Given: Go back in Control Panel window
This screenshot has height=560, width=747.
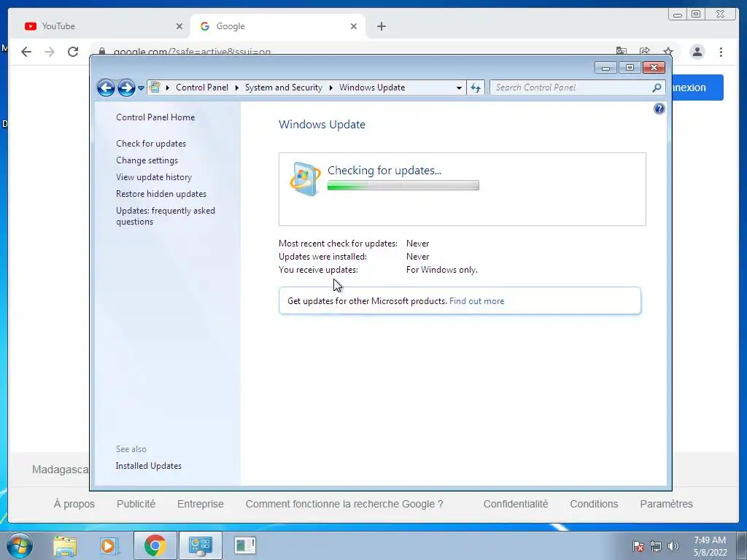Looking at the screenshot, I should [x=106, y=87].
